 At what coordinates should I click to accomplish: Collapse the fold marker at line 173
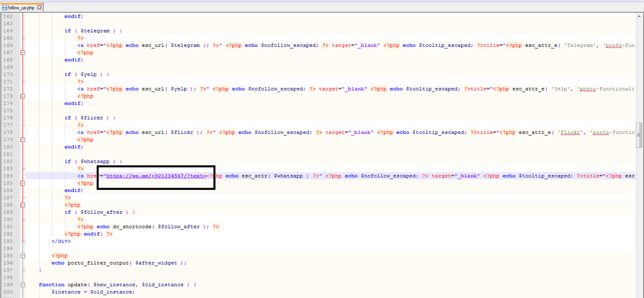[22, 96]
